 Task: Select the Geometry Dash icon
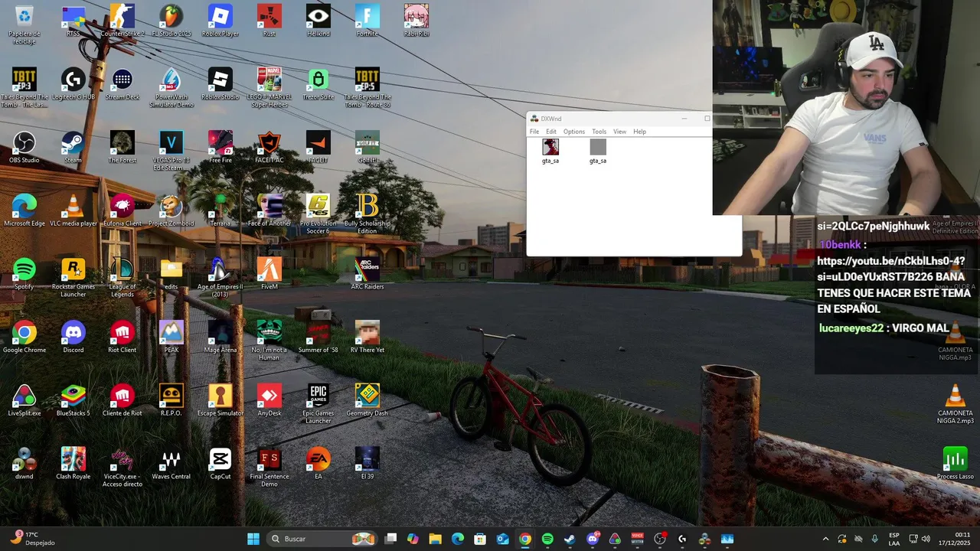pyautogui.click(x=367, y=400)
